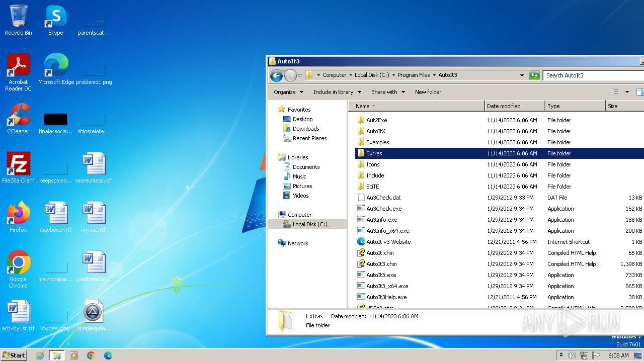Select the Aut2Exe folder

click(x=376, y=120)
